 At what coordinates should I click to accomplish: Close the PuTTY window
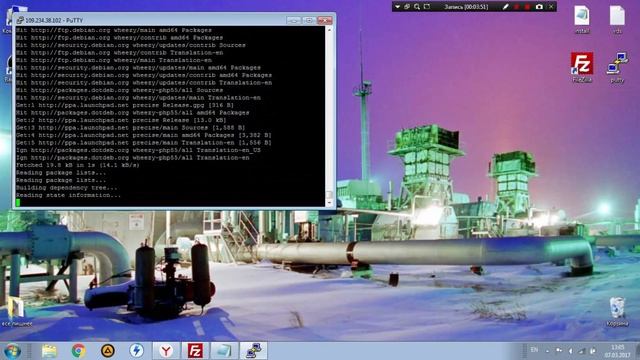point(325,20)
